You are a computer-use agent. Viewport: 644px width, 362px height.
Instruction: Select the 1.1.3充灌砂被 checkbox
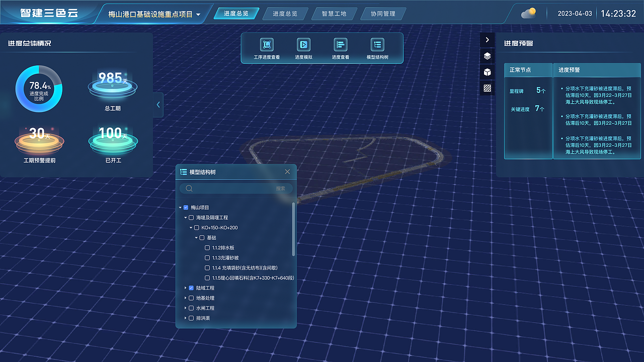pos(207,258)
